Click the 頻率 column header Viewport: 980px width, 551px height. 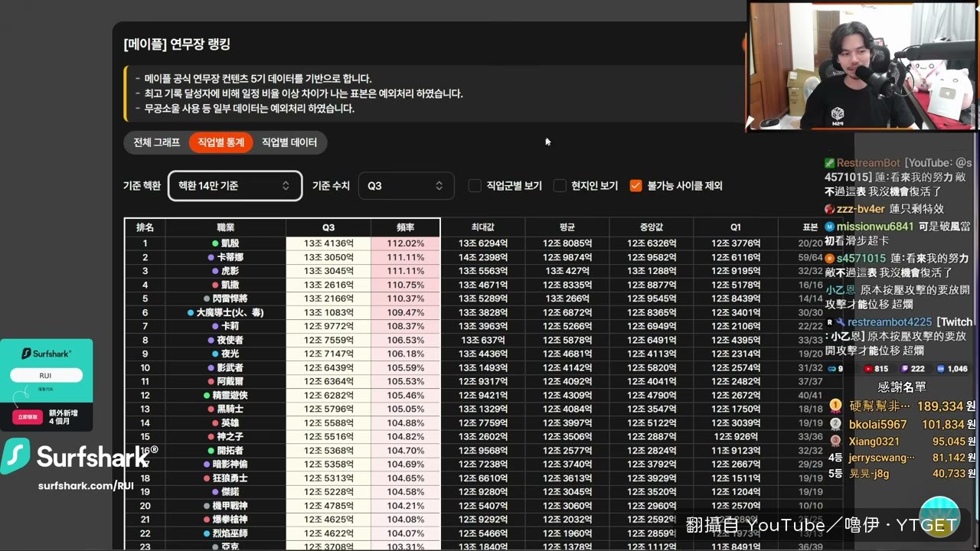tap(406, 227)
